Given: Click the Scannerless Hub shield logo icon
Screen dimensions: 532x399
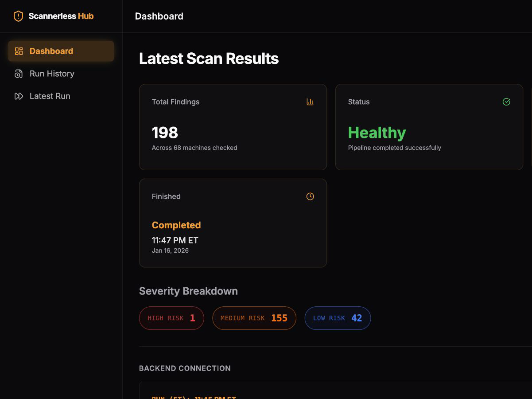Looking at the screenshot, I should pyautogui.click(x=18, y=16).
